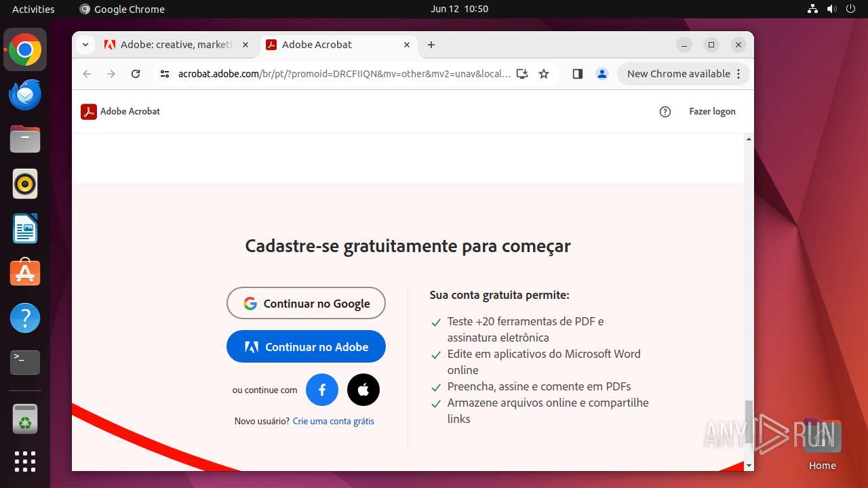The image size is (868, 488).
Task: Launch Rhythmbox from the dock
Action: 25,184
